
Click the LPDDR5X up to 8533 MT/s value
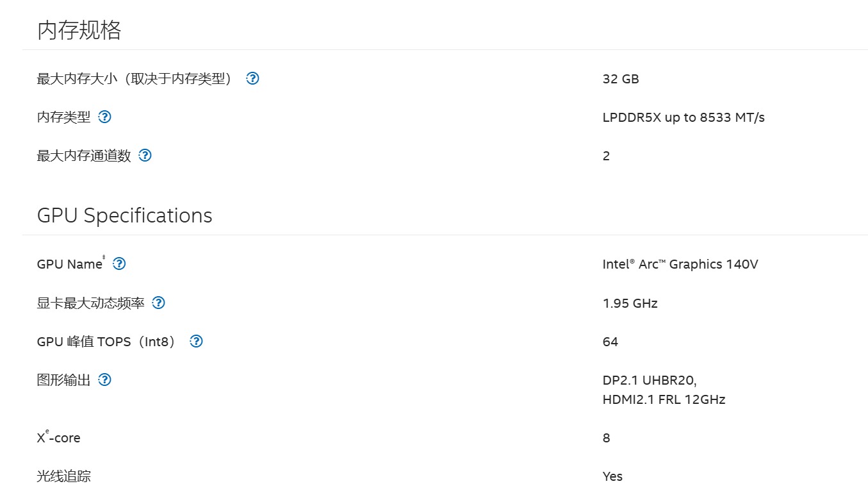[683, 118]
